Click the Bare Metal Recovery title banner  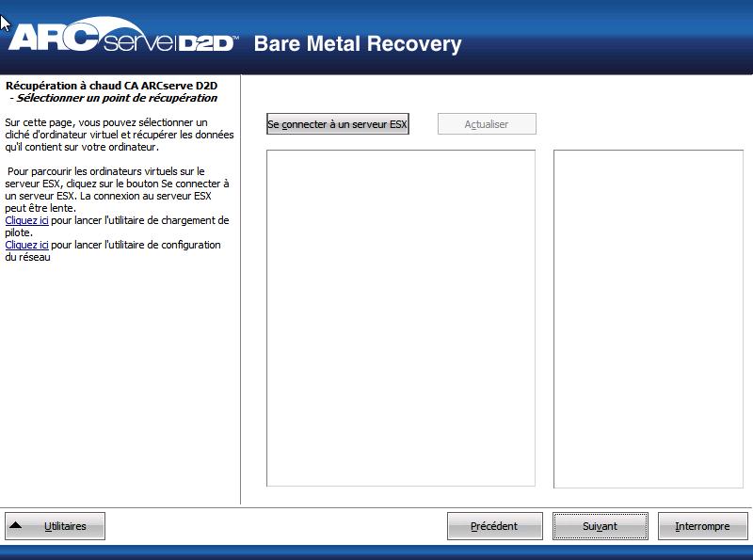coord(357,44)
